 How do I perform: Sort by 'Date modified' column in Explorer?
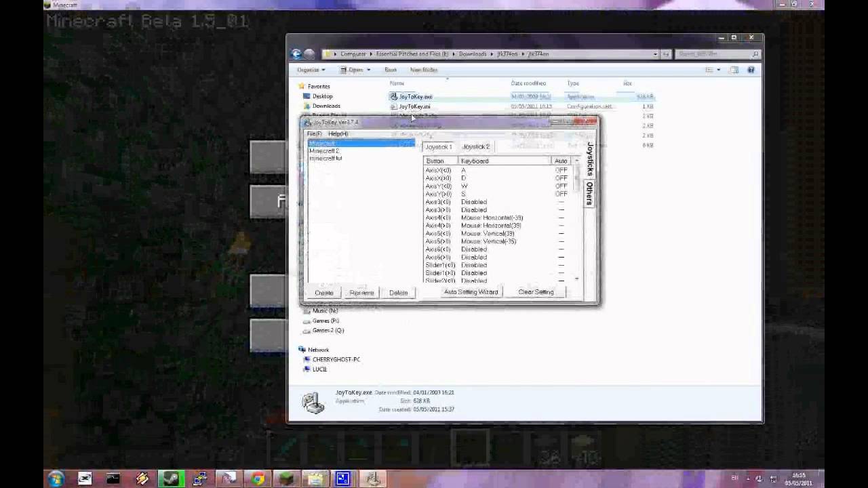[x=529, y=83]
